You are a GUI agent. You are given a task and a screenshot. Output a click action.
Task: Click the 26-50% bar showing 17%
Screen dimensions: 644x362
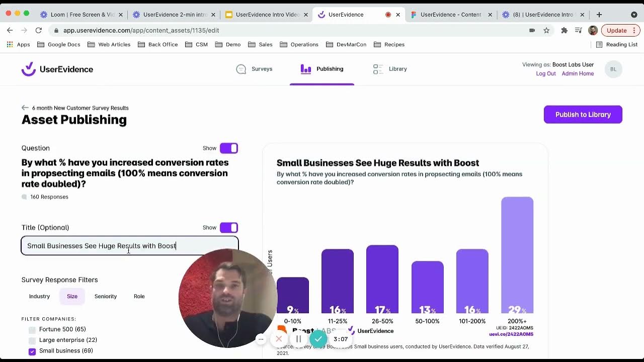click(x=382, y=279)
